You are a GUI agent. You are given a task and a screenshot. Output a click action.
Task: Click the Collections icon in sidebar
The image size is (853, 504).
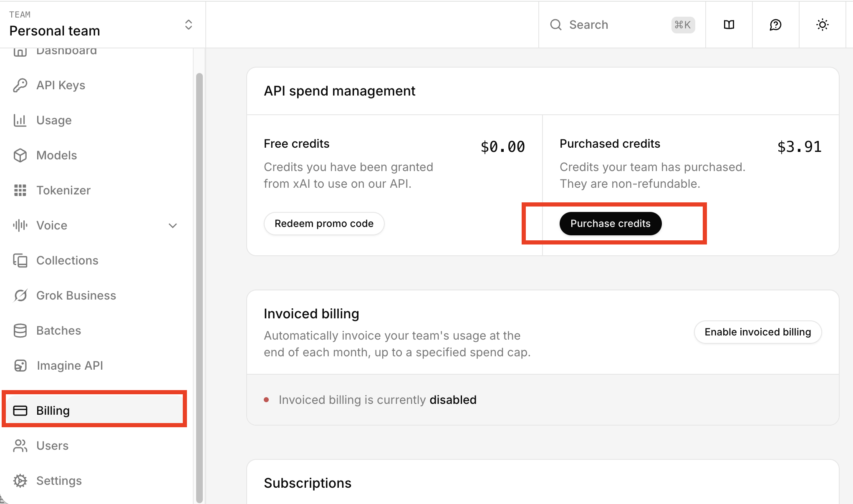(x=20, y=260)
